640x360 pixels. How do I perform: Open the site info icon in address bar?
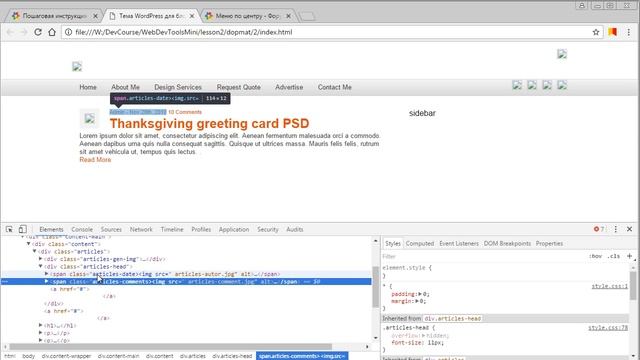[x=69, y=32]
